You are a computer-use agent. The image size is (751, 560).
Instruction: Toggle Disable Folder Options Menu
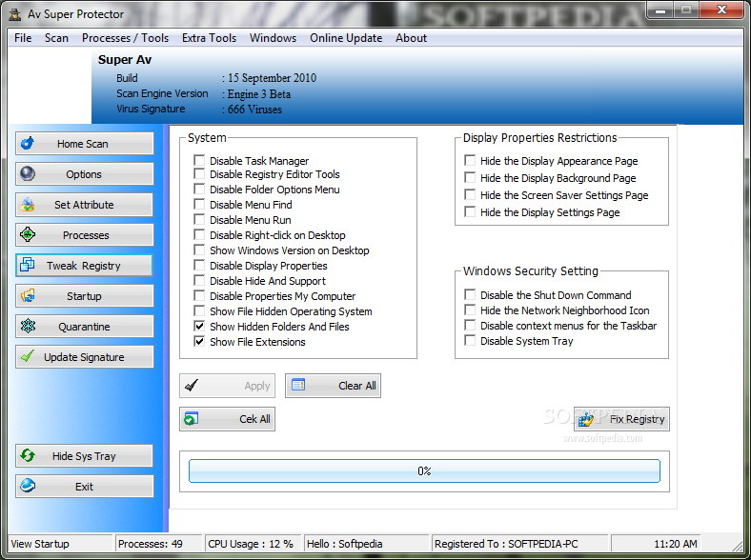click(199, 189)
